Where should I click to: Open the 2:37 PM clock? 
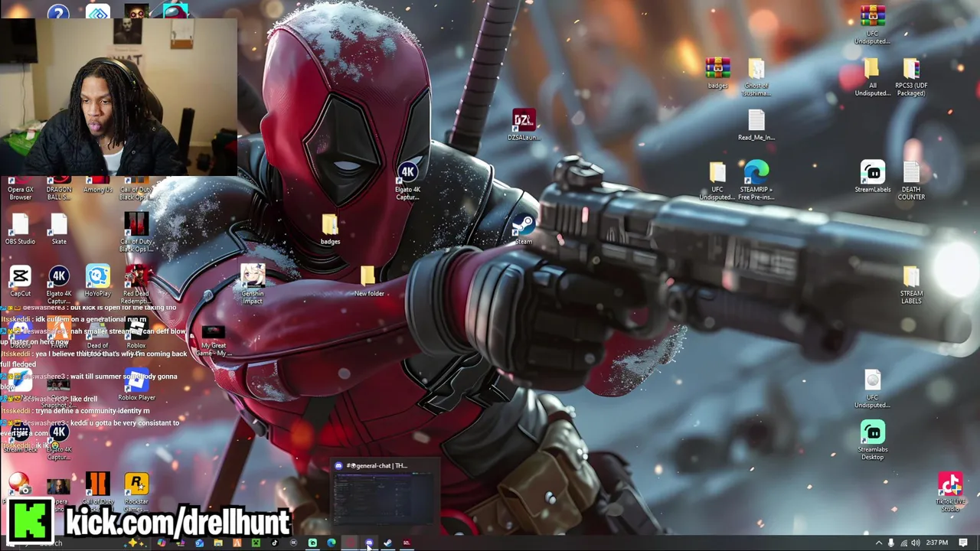[x=937, y=543]
